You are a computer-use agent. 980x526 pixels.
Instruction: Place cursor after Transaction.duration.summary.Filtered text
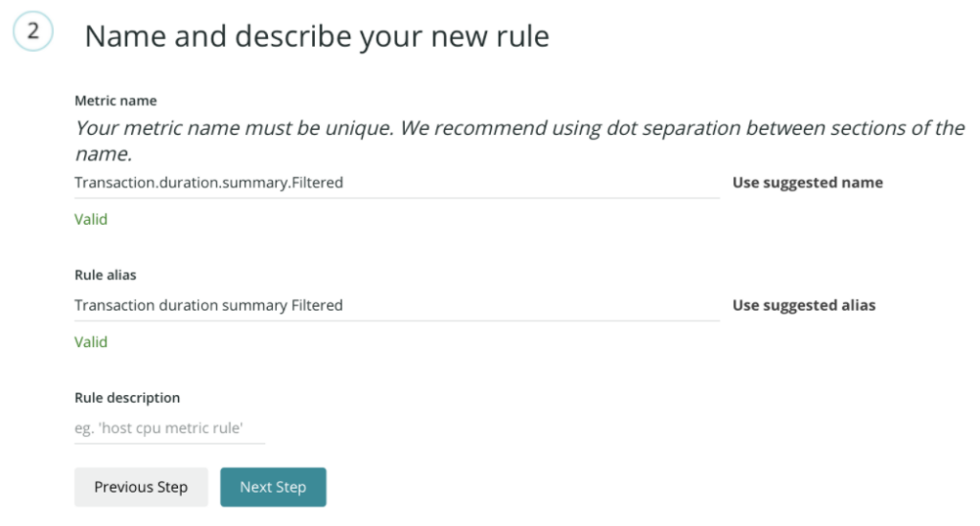pos(345,183)
